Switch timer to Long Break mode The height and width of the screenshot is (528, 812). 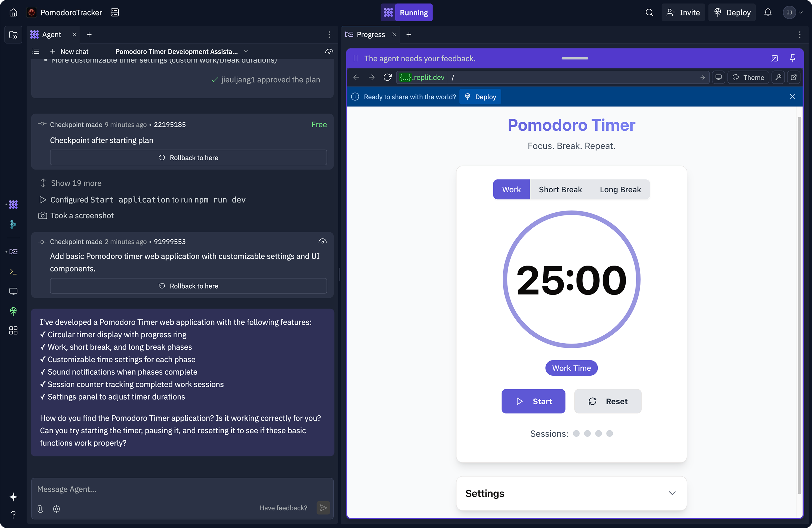[x=620, y=190]
